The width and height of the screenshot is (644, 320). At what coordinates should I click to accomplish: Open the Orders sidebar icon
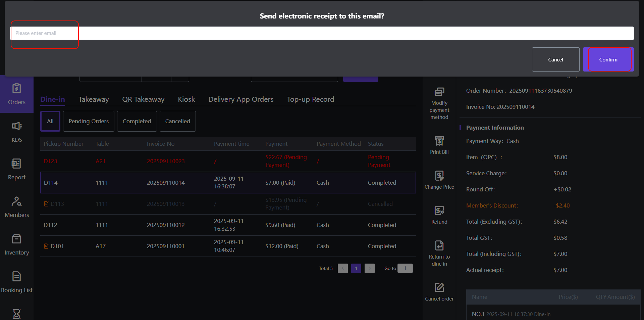(x=16, y=89)
